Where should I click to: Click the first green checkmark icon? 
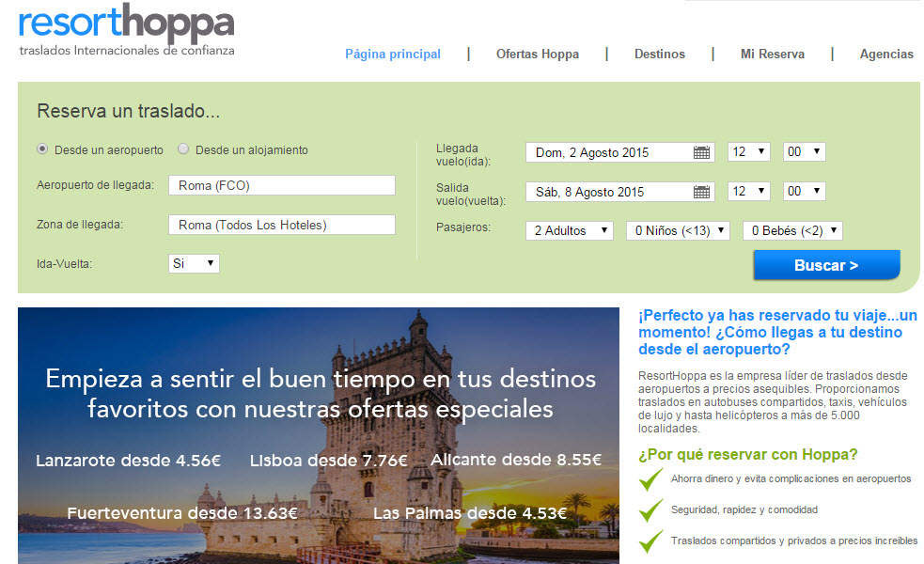[x=650, y=479]
